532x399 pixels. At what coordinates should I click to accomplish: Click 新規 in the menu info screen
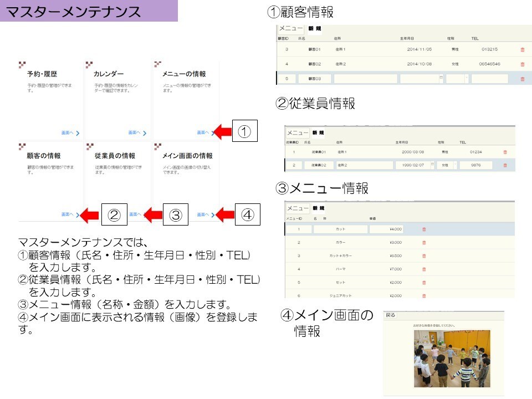(319, 208)
